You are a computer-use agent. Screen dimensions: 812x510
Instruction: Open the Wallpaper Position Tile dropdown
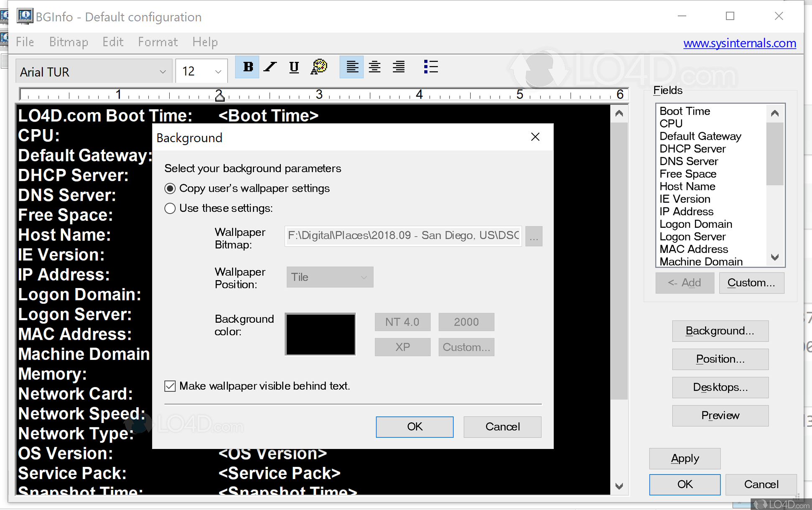330,277
